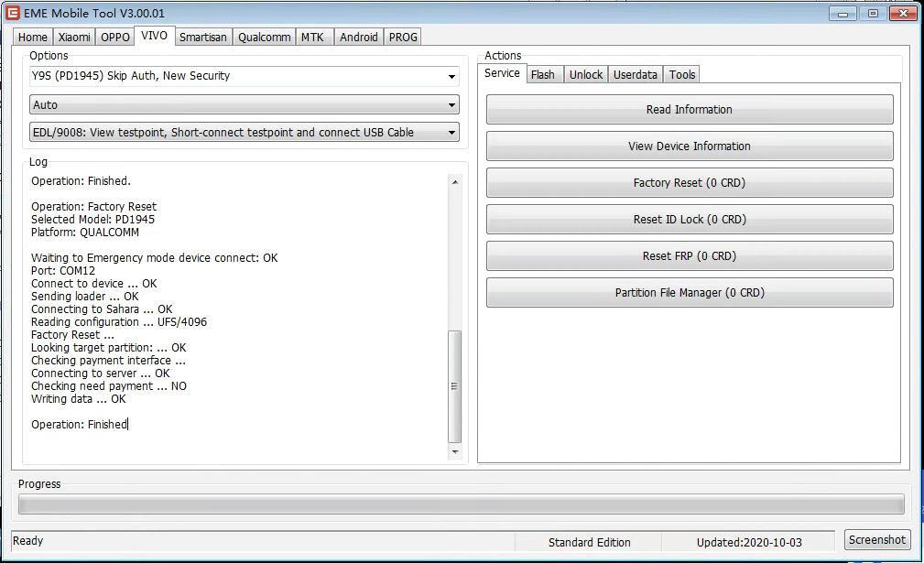924x563 pixels.
Task: Open the Userdata actions tab
Action: (636, 75)
